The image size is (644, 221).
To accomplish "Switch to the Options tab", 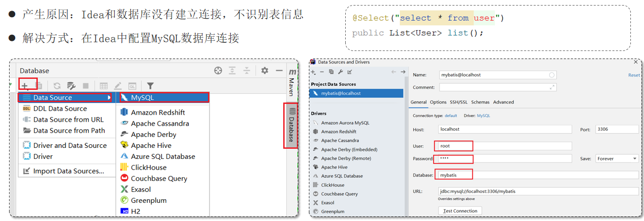I will click(438, 102).
